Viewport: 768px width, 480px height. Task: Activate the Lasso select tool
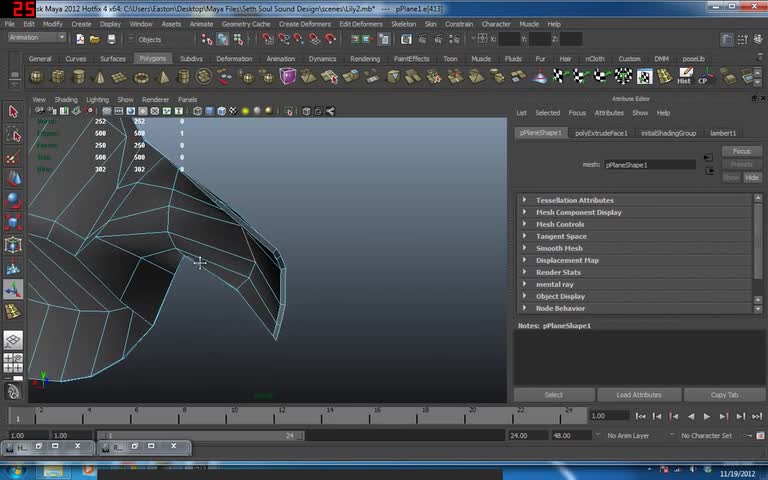coord(13,135)
